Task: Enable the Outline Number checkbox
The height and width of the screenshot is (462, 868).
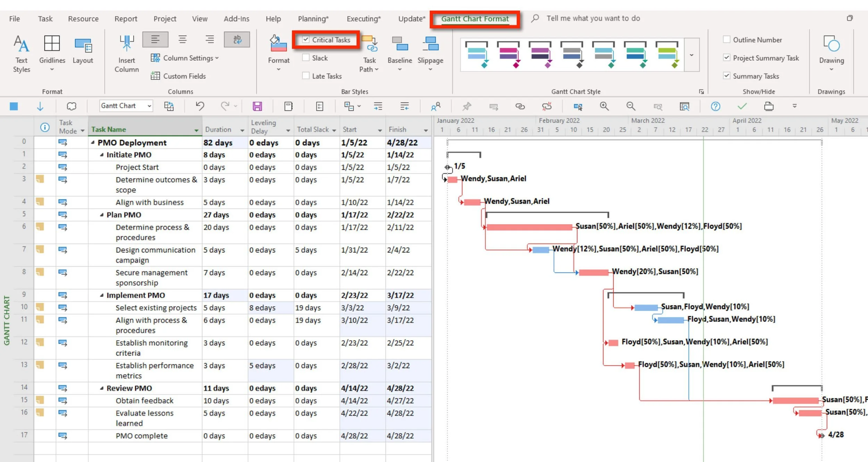Action: point(726,39)
